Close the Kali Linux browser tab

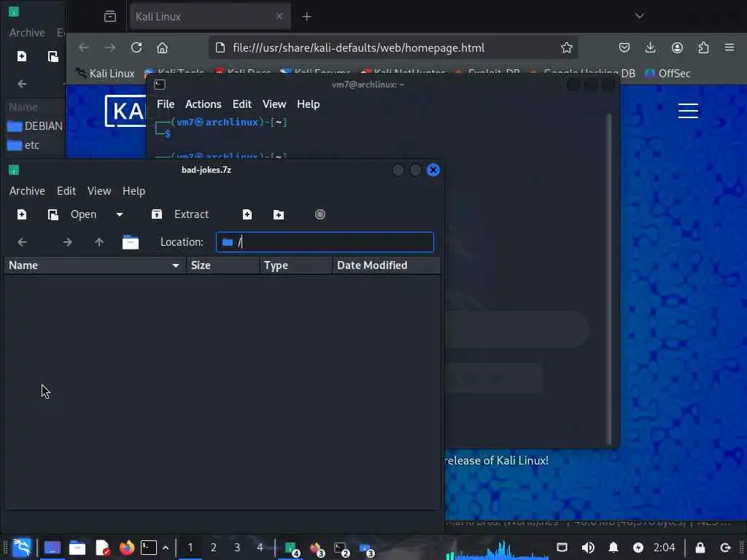(x=279, y=16)
